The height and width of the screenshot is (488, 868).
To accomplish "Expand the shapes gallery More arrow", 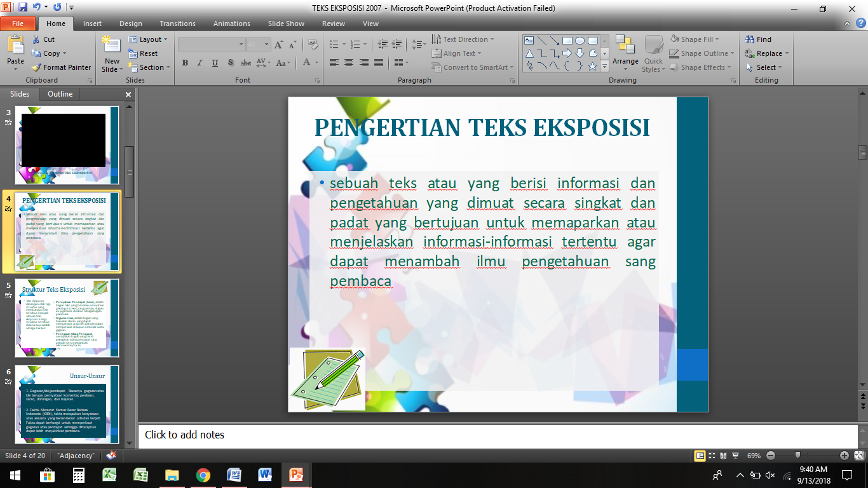I will coord(604,65).
